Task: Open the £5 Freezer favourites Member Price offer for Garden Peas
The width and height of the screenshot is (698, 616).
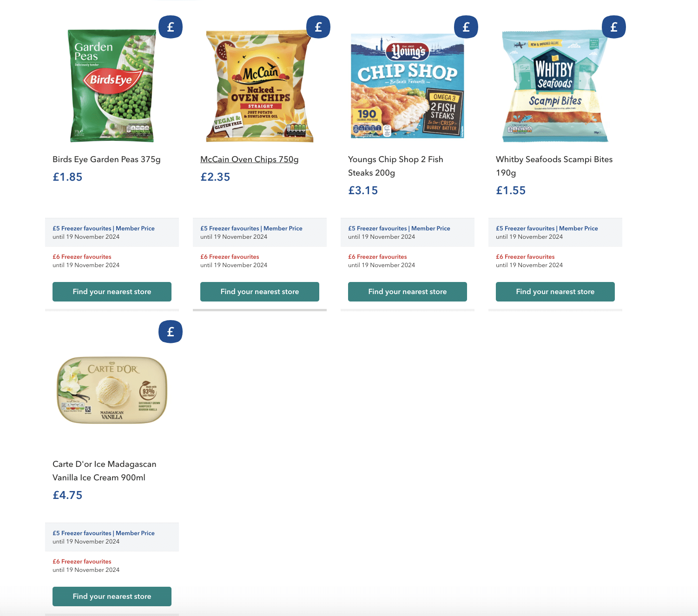Action: point(104,228)
